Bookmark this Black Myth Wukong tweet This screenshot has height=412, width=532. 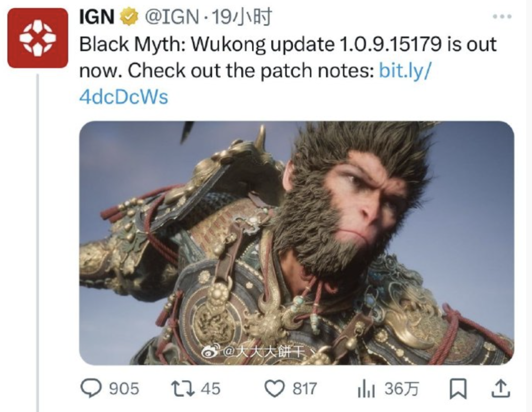[458, 389]
